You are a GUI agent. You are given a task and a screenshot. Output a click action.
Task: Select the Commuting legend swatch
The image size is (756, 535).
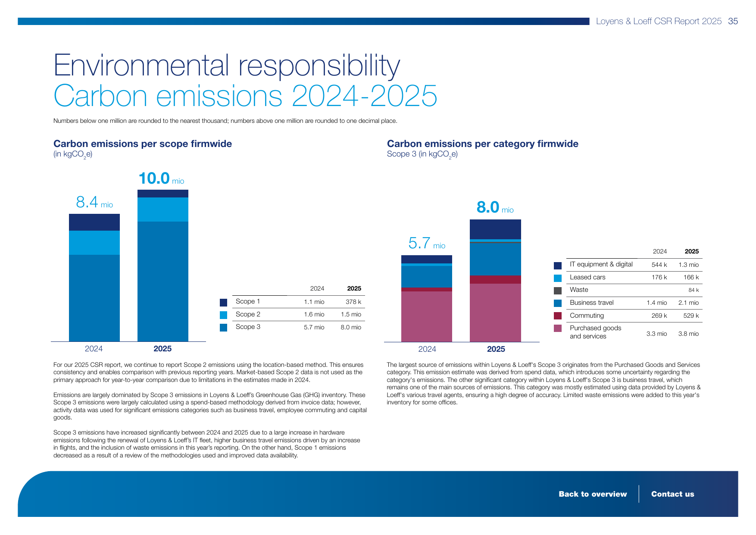(558, 316)
